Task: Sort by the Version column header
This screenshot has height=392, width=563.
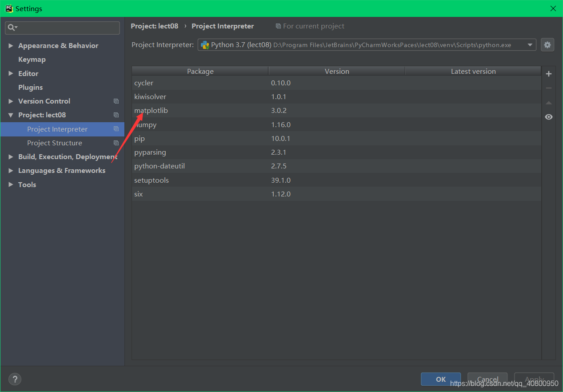Action: (x=337, y=71)
